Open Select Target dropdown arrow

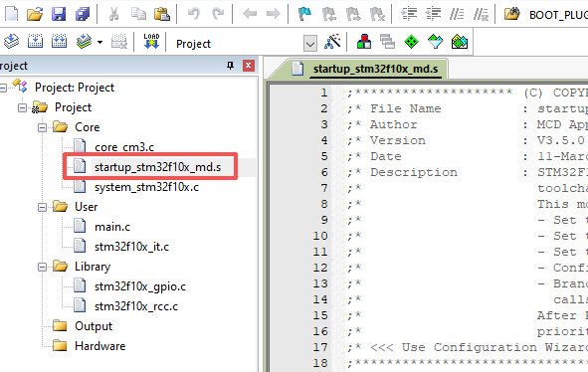(310, 44)
